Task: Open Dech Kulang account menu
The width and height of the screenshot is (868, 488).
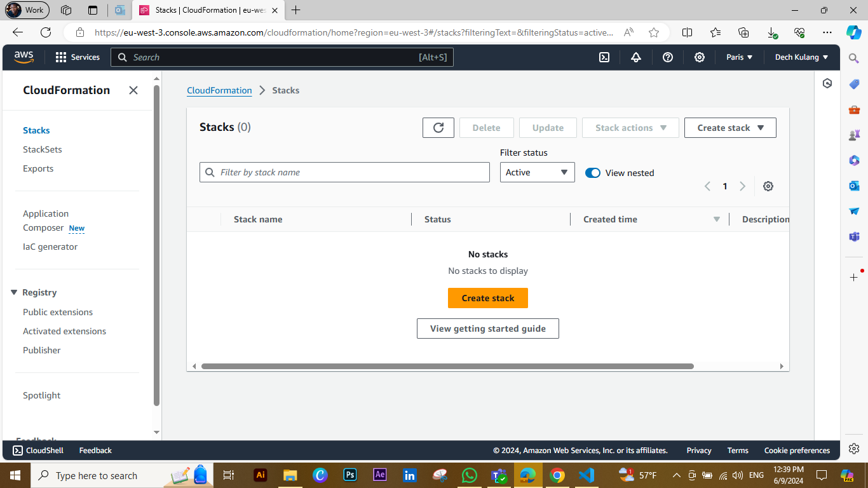Action: [802, 57]
